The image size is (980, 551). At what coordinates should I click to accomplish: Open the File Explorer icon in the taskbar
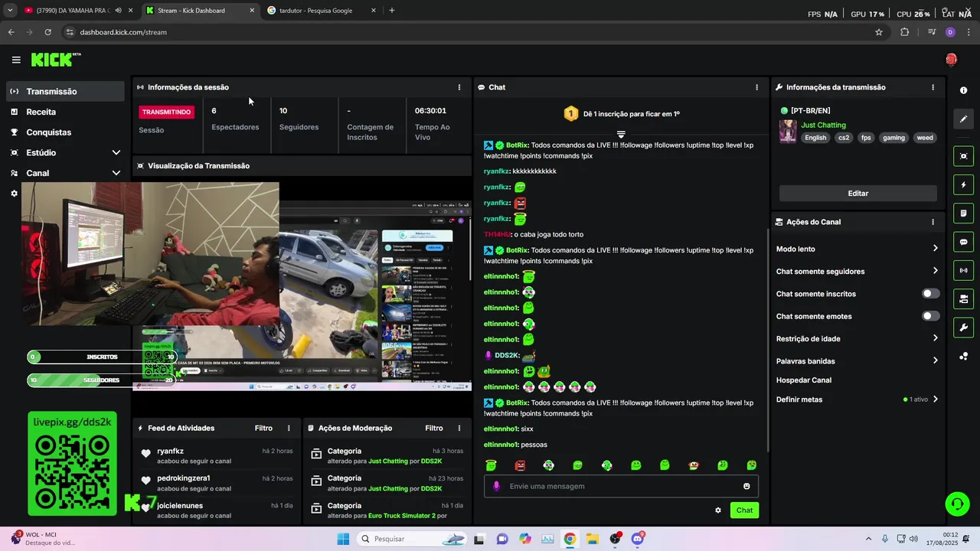click(593, 539)
